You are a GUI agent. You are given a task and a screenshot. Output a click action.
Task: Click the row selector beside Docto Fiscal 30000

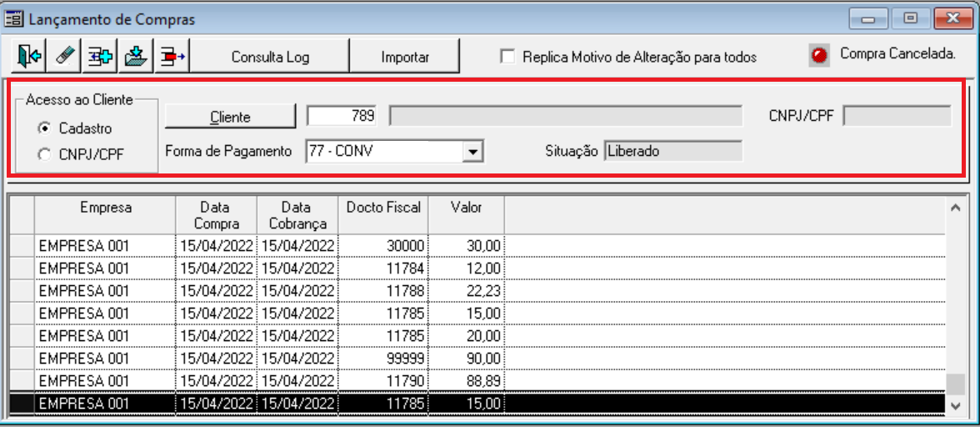click(23, 246)
